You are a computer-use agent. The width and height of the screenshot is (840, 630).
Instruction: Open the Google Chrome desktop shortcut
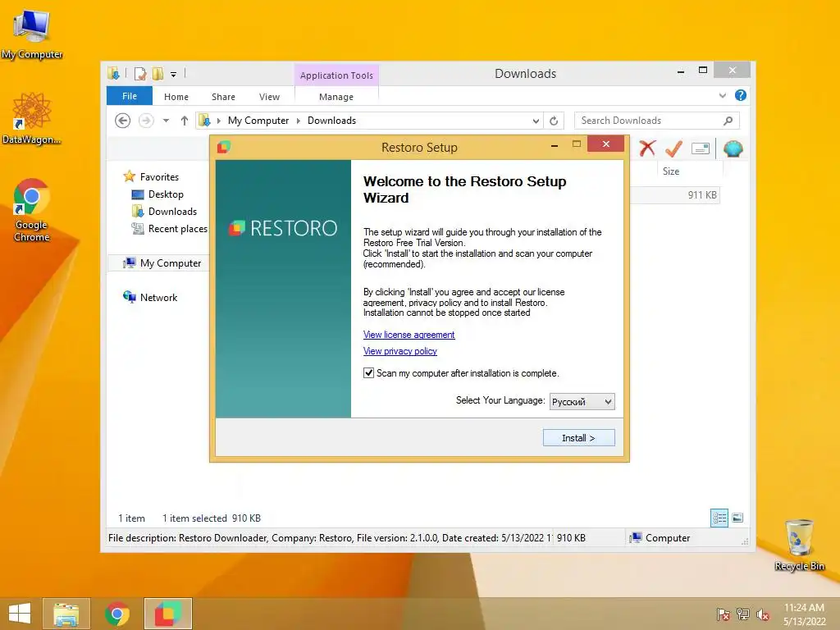(x=32, y=211)
